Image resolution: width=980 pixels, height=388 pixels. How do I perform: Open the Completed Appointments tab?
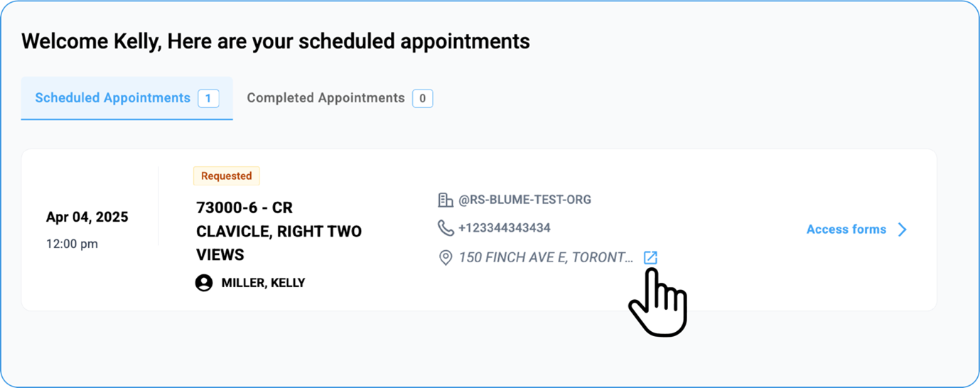(x=325, y=98)
